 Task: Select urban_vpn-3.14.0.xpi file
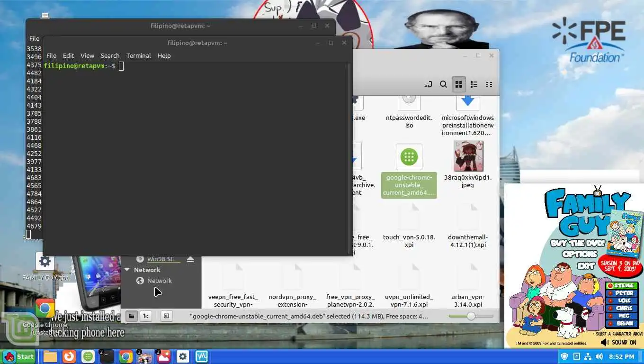(467, 286)
